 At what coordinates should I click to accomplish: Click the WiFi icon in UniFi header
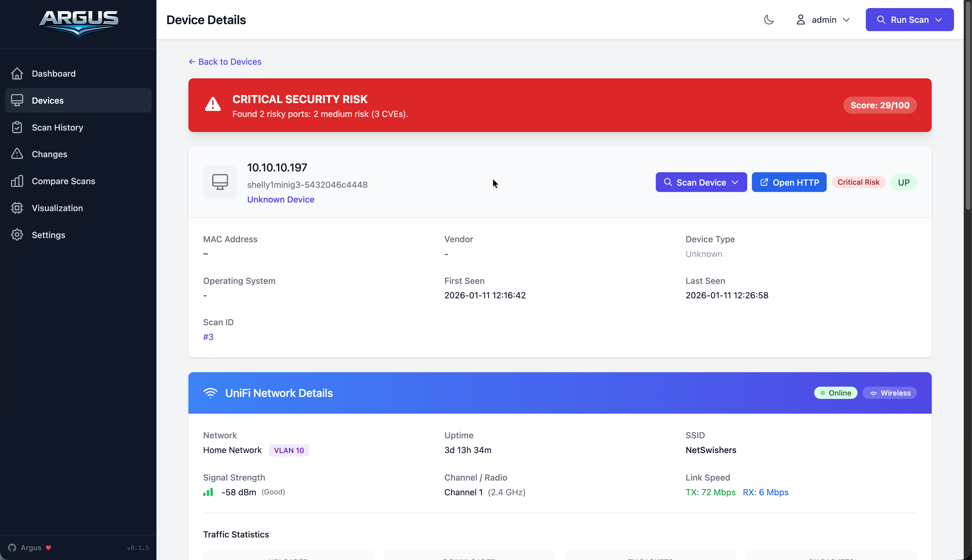pos(210,393)
